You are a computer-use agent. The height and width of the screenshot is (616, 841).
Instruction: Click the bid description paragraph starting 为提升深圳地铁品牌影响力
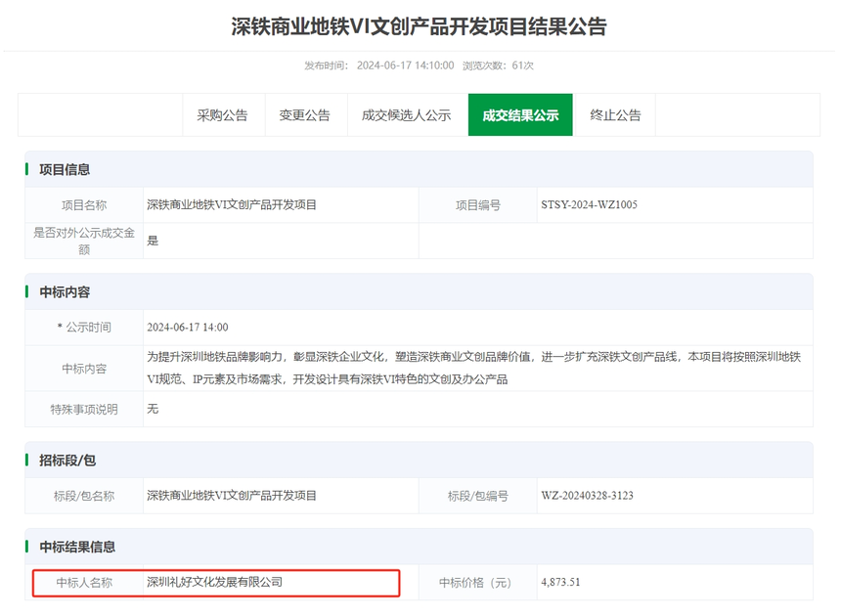tap(474, 368)
